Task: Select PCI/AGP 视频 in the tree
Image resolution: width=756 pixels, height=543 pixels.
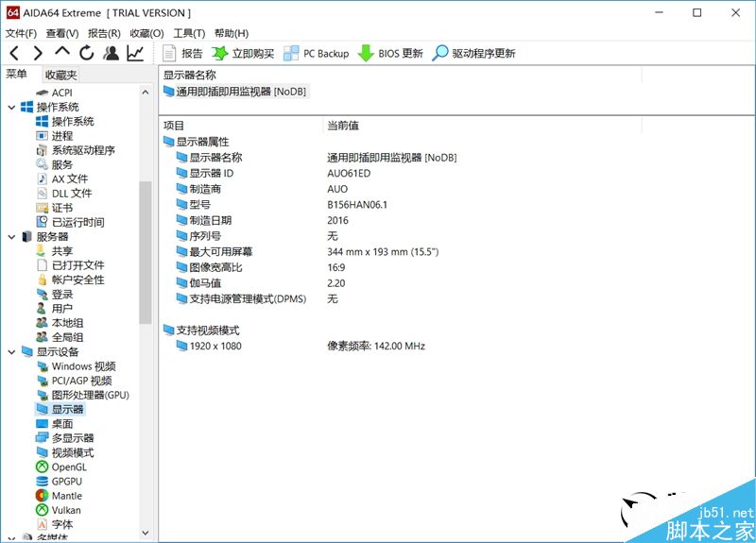Action: 75,382
